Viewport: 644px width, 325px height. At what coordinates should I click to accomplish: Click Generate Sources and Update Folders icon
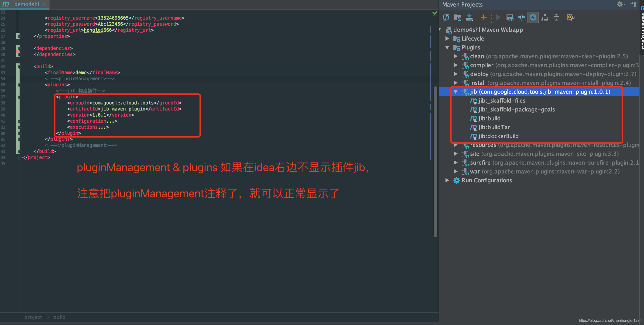[x=458, y=17]
